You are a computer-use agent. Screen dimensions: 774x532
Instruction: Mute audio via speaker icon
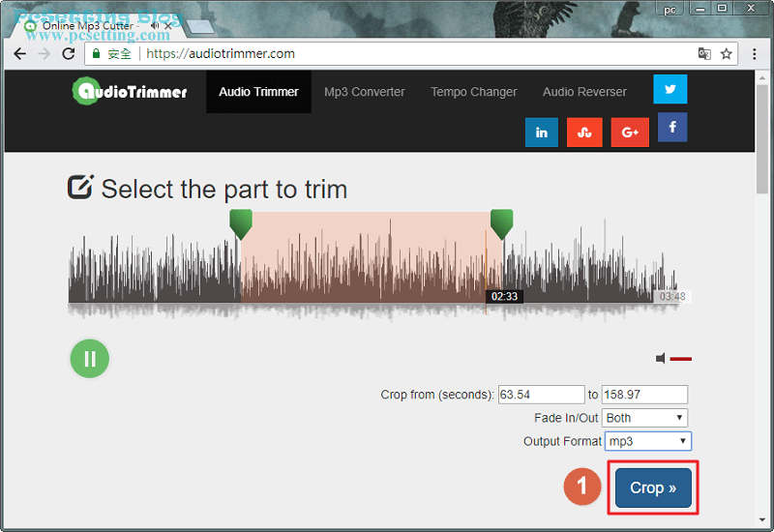(661, 358)
